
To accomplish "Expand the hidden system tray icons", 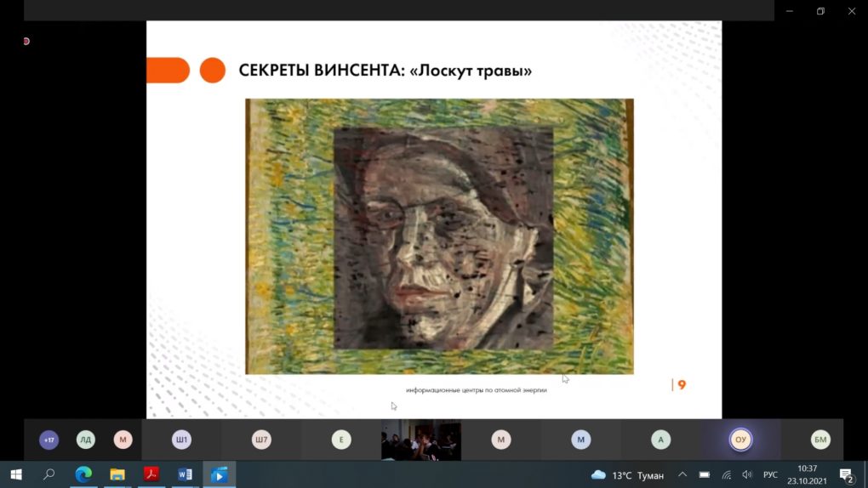I will [x=682, y=474].
